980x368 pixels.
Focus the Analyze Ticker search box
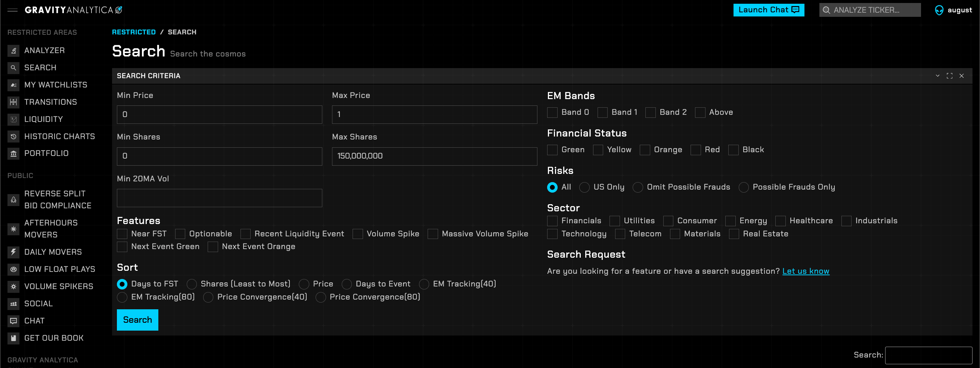point(870,10)
